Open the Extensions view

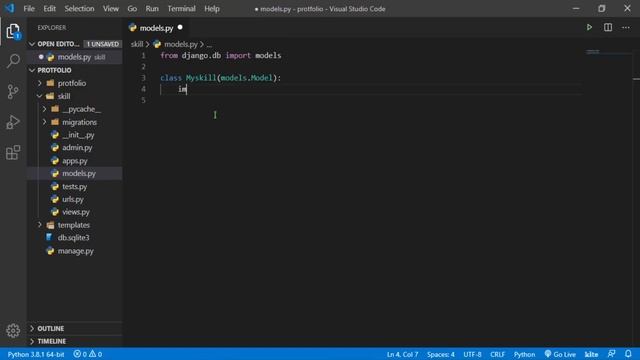click(13, 152)
